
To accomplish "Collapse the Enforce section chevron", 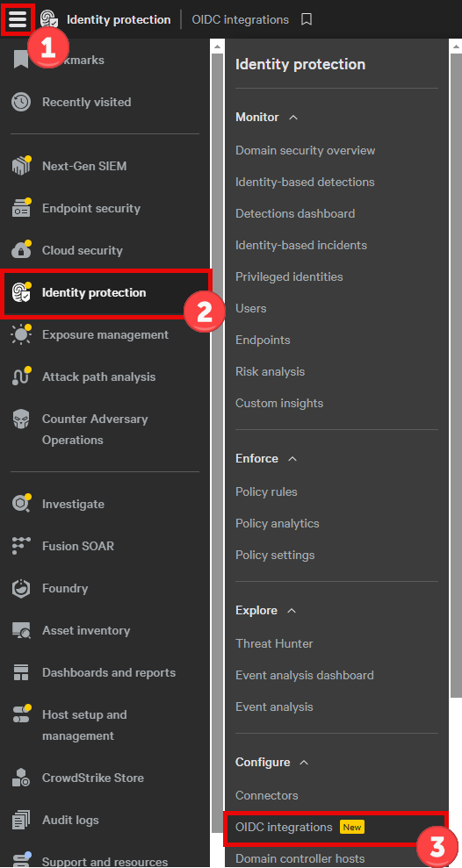I will 293,459.
